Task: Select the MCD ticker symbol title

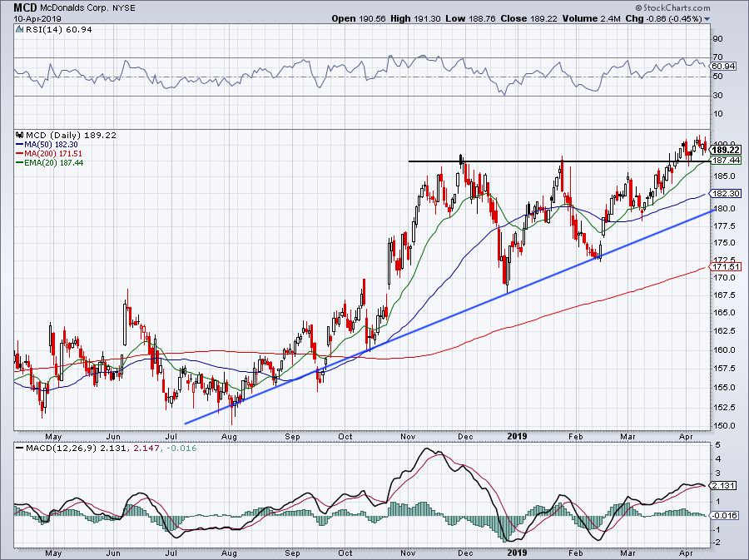Action: coord(23,7)
